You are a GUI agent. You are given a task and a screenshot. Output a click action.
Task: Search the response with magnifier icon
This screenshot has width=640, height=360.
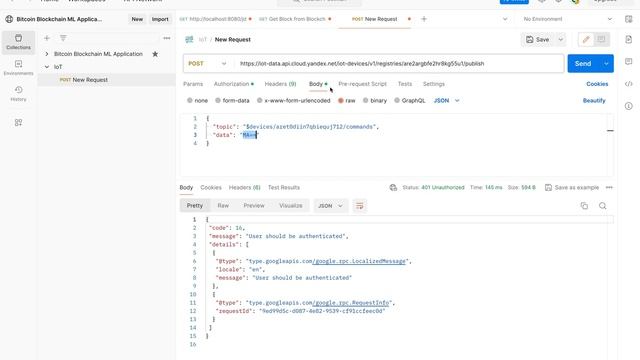tap(602, 206)
